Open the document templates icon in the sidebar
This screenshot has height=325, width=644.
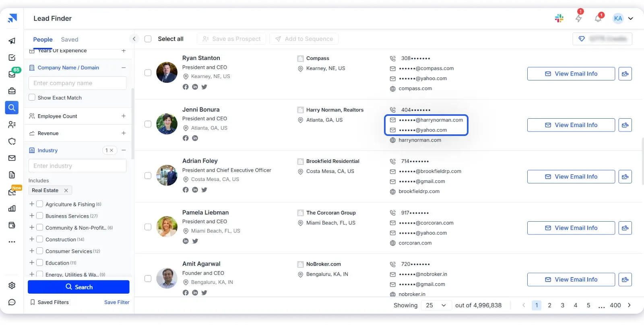[12, 175]
